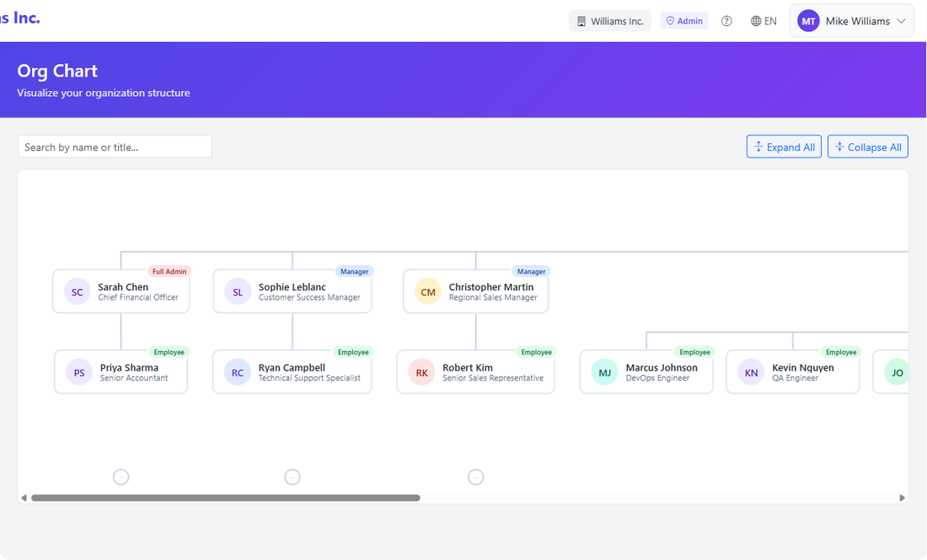927x560 pixels.
Task: Select Ryan Campbell's RC avatar
Action: point(237,371)
